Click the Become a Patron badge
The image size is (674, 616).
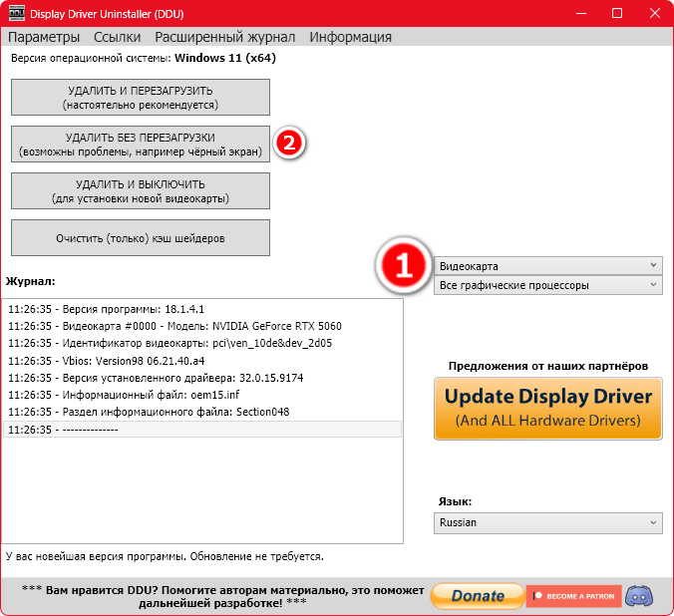(x=573, y=595)
